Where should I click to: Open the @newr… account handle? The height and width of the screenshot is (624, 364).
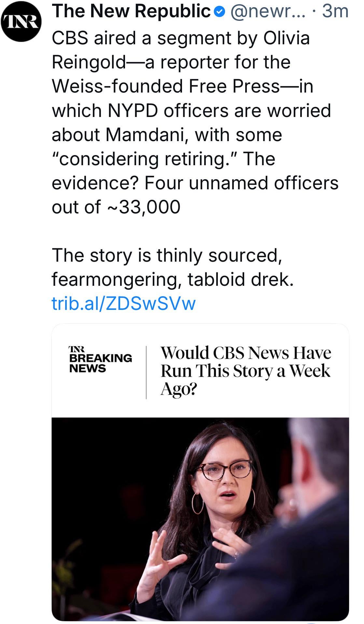[268, 11]
